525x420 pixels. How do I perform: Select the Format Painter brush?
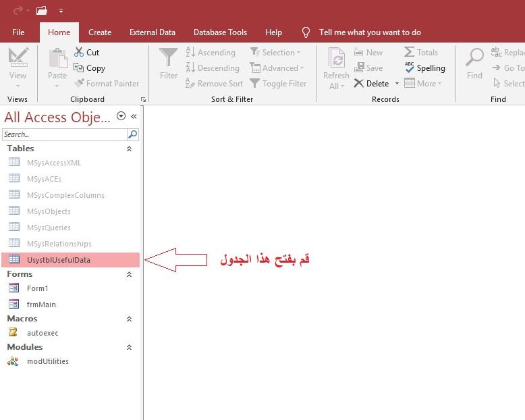click(107, 84)
